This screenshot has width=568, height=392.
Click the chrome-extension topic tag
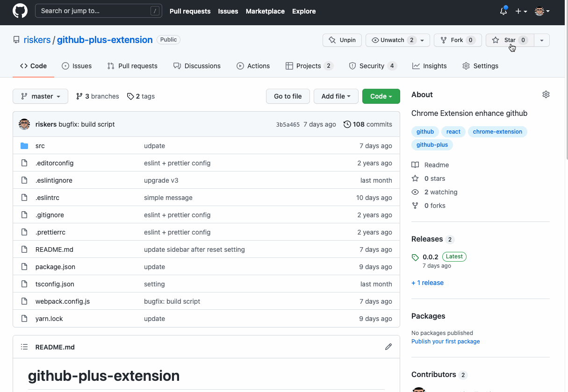click(x=497, y=132)
